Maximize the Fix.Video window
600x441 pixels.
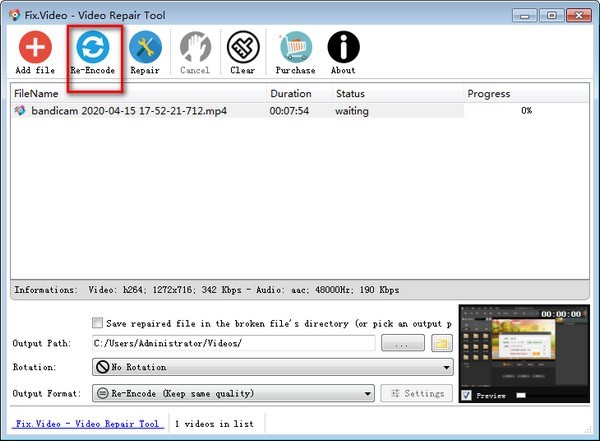point(551,16)
